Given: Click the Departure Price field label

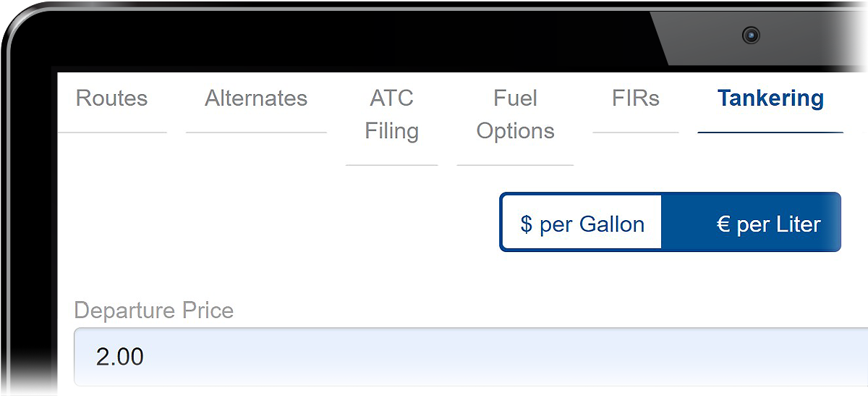Looking at the screenshot, I should point(154,311).
